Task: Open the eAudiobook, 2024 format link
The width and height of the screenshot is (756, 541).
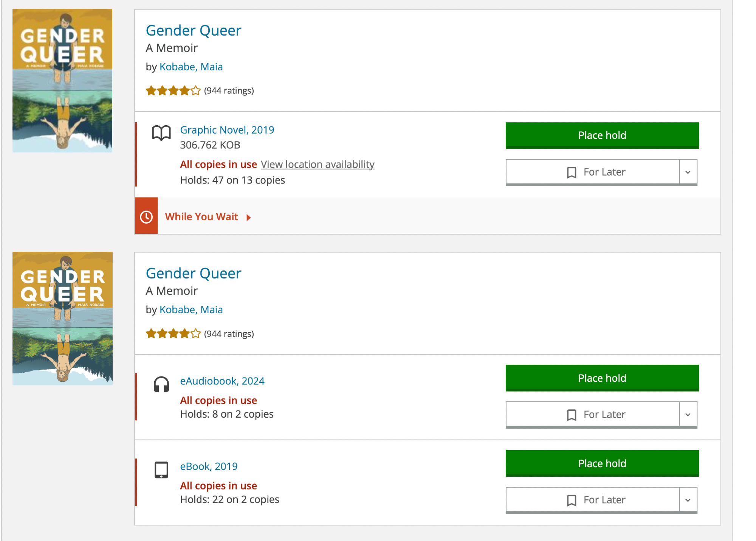Action: click(222, 381)
